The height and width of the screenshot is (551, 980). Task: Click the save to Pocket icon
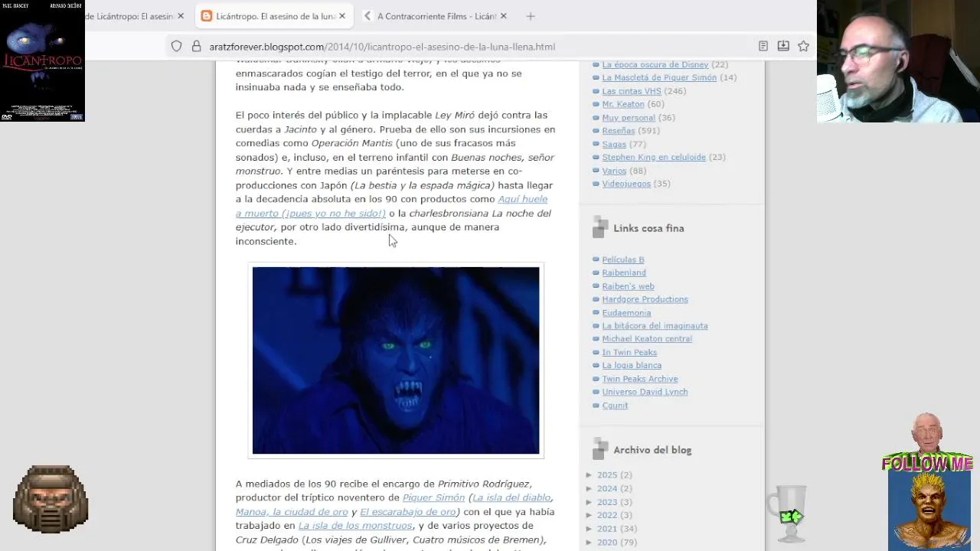pyautogui.click(x=783, y=47)
